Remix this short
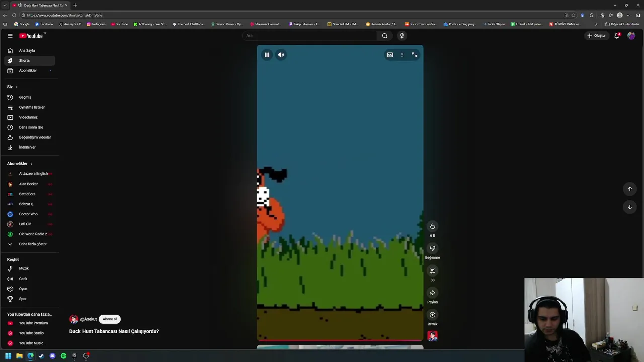The height and width of the screenshot is (362, 644). [432, 315]
